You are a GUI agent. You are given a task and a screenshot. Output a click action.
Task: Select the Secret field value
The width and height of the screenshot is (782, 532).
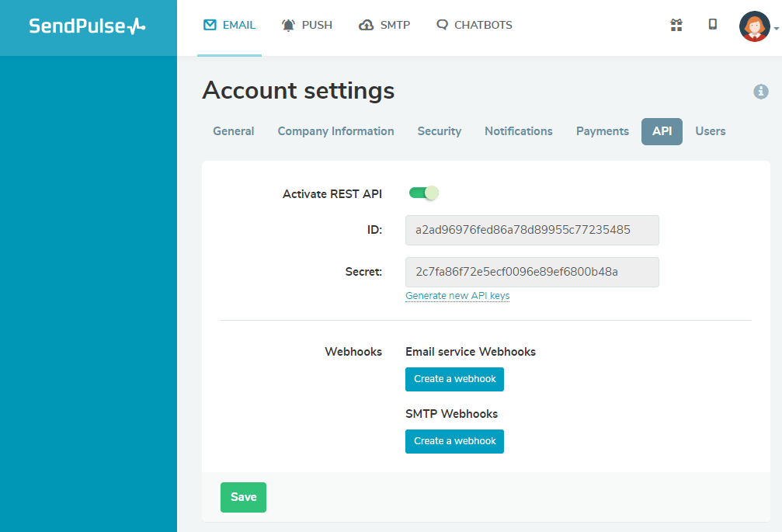[x=531, y=272]
